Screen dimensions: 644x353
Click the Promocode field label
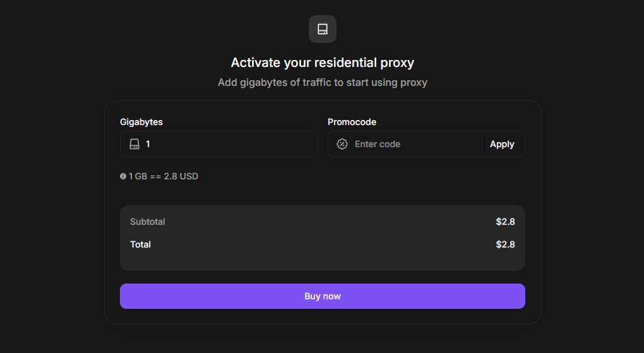click(x=352, y=122)
